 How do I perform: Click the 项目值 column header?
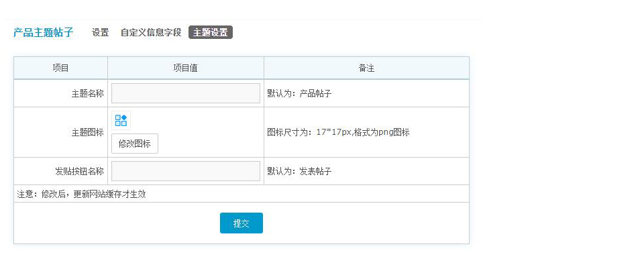coord(186,68)
